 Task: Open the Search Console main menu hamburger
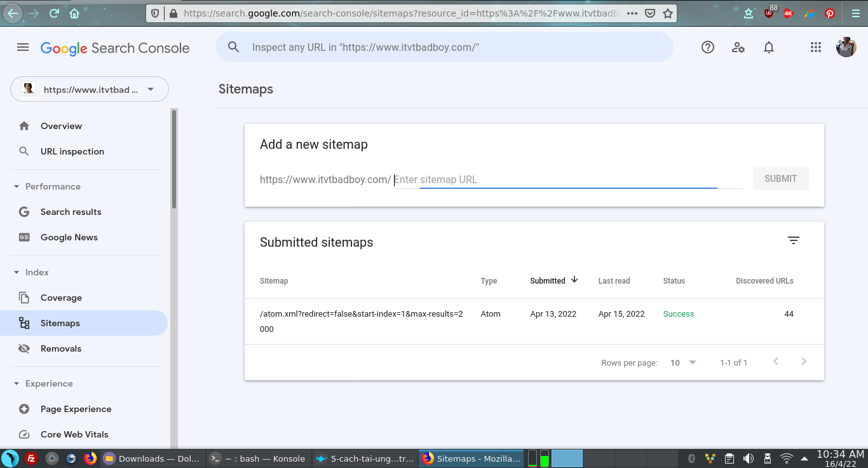coord(23,47)
